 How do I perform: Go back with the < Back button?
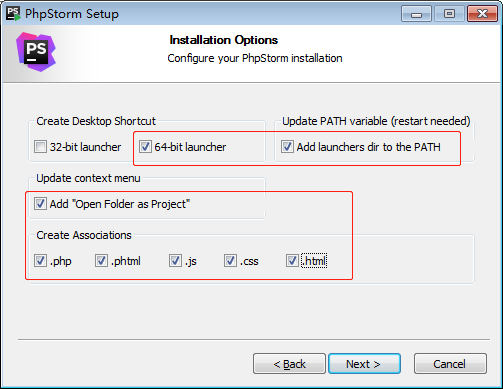pyautogui.click(x=289, y=364)
